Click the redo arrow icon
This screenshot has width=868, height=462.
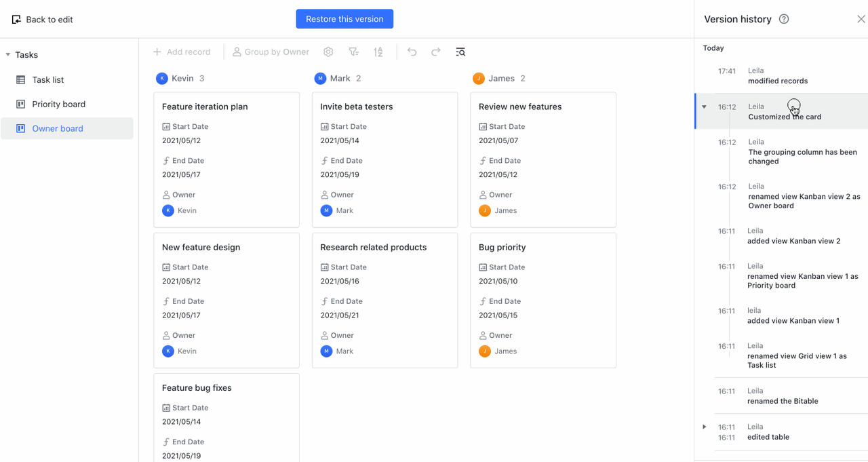(x=436, y=52)
